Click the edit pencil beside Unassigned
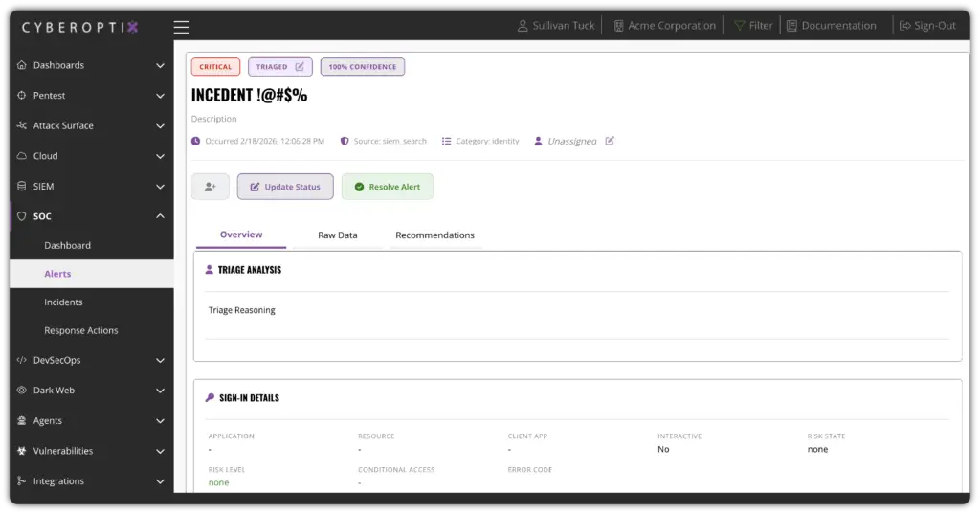 pos(610,141)
